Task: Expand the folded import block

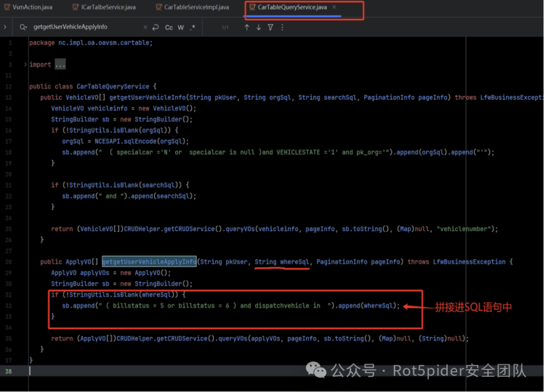Action: click(x=25, y=64)
